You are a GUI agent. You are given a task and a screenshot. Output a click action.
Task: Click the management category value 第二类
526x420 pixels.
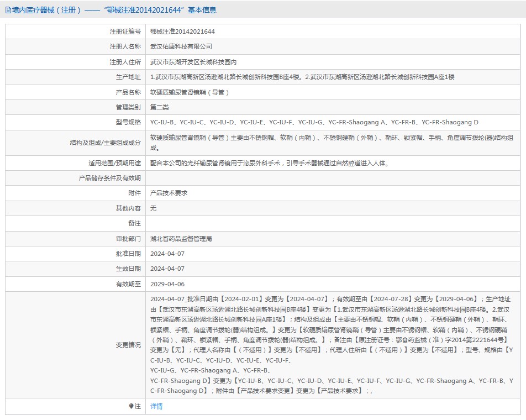pyautogui.click(x=160, y=107)
